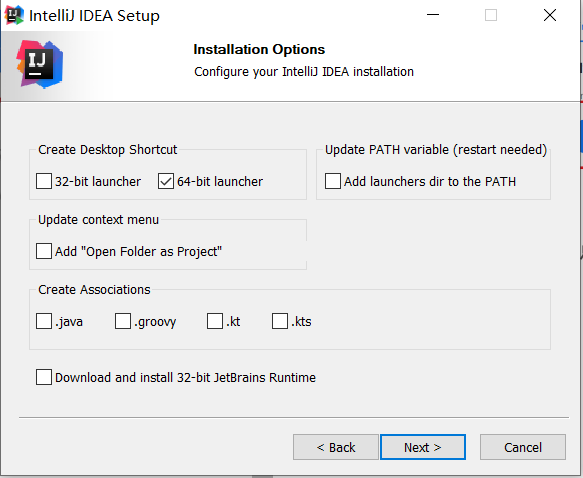The height and width of the screenshot is (478, 583).
Task: Enable the 32-bit launcher shortcut checkbox
Action: (x=44, y=181)
